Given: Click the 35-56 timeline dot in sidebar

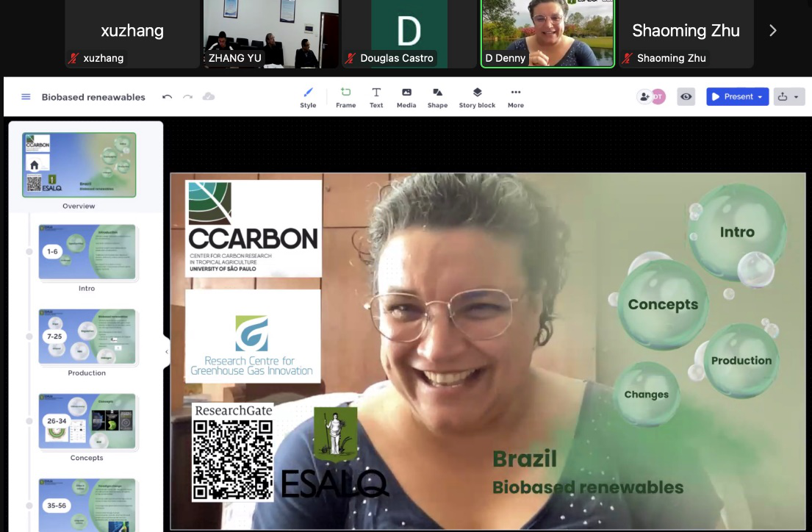Looking at the screenshot, I should click(29, 505).
